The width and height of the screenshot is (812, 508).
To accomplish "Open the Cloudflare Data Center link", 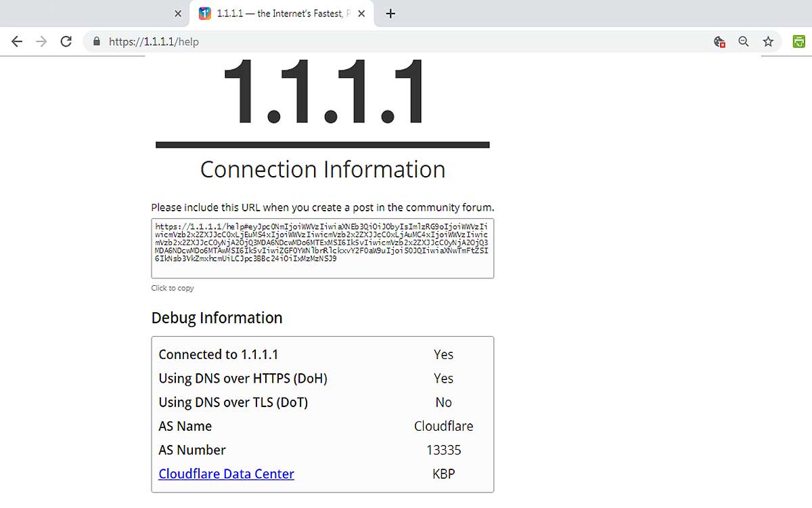I will click(226, 474).
